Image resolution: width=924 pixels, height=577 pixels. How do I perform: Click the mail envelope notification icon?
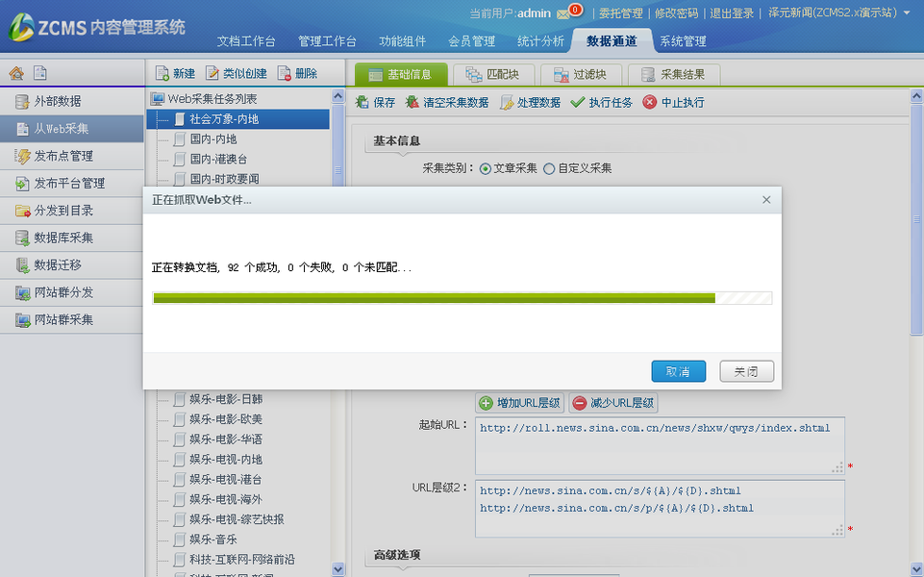click(564, 13)
